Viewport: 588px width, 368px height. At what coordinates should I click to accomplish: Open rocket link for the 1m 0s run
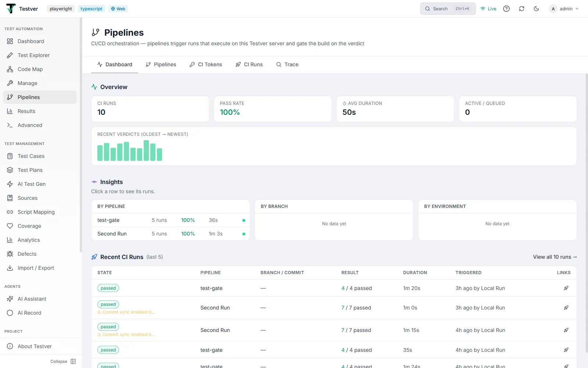tap(566, 308)
